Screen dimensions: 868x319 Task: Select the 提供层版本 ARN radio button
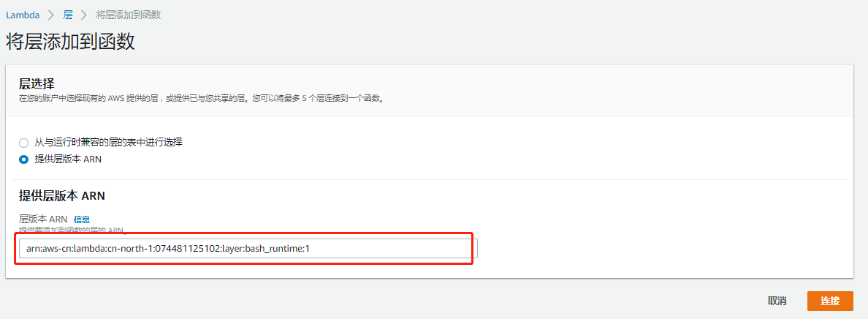click(24, 159)
